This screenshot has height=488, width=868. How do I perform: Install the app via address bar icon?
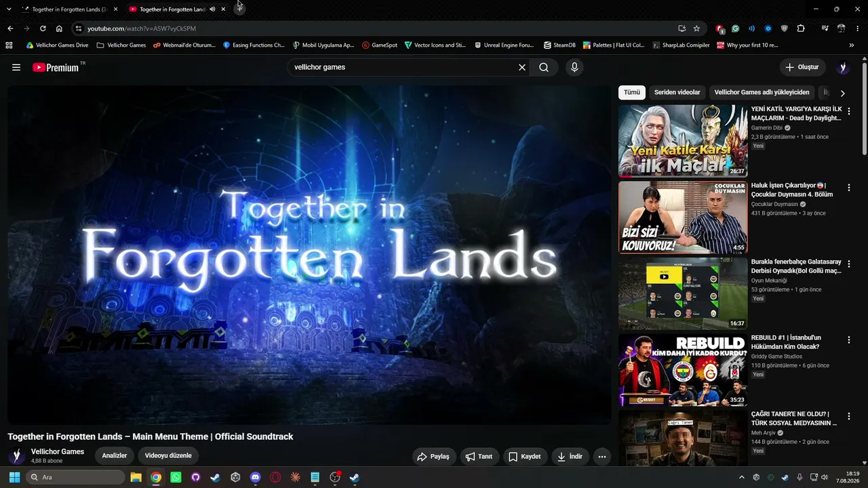682,28
